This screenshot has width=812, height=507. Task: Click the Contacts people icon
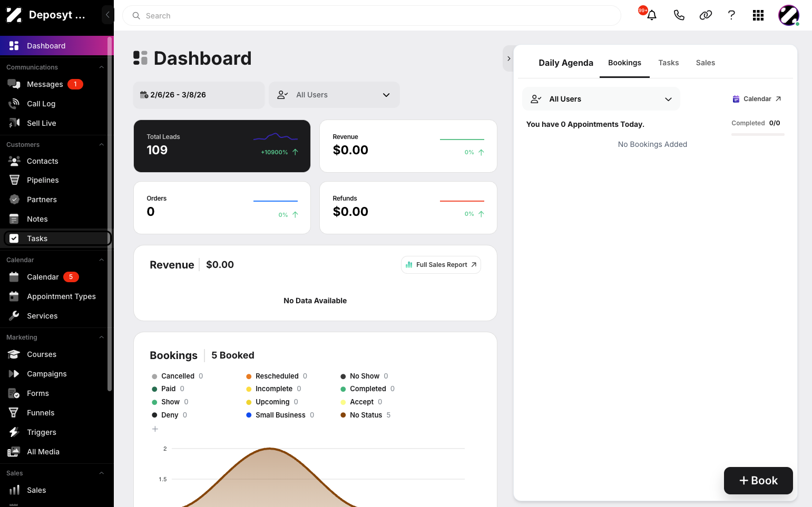14,161
